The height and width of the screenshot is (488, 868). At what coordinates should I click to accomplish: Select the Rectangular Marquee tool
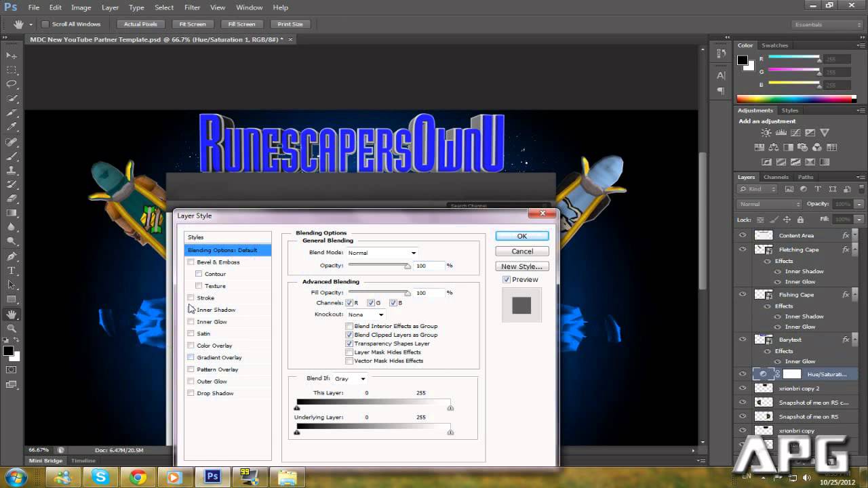12,70
